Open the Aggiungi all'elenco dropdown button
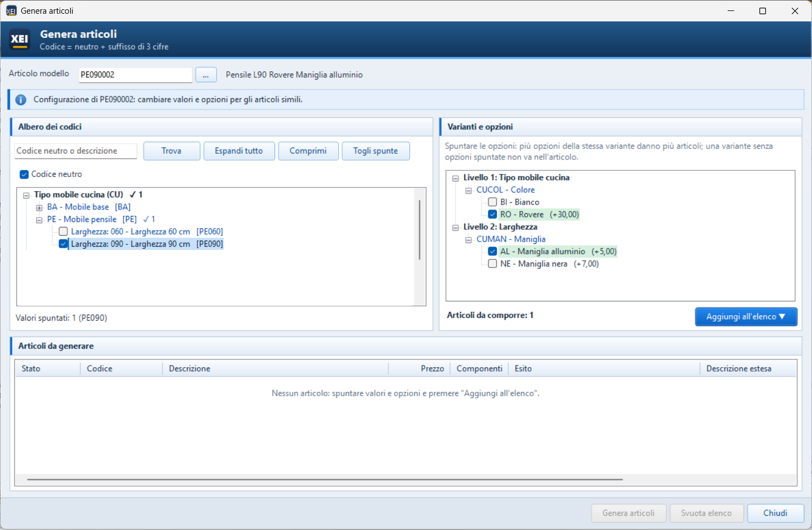 [x=746, y=317]
